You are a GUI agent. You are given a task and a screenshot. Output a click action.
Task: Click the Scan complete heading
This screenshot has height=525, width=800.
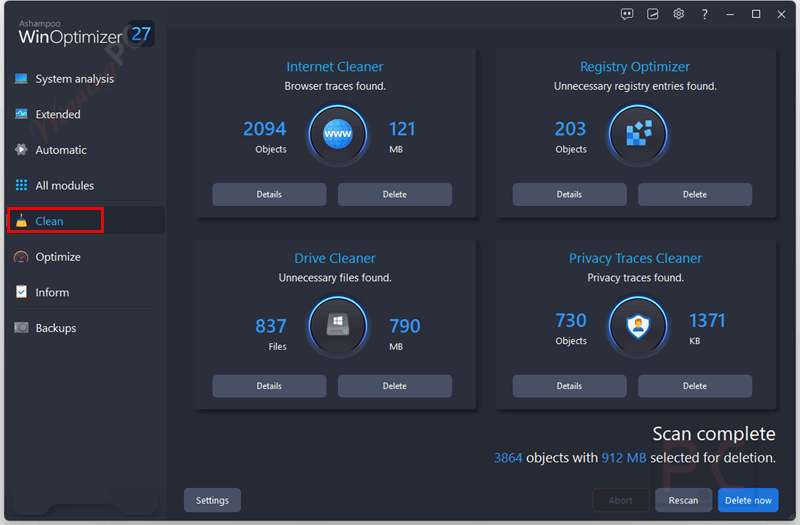[x=714, y=434]
